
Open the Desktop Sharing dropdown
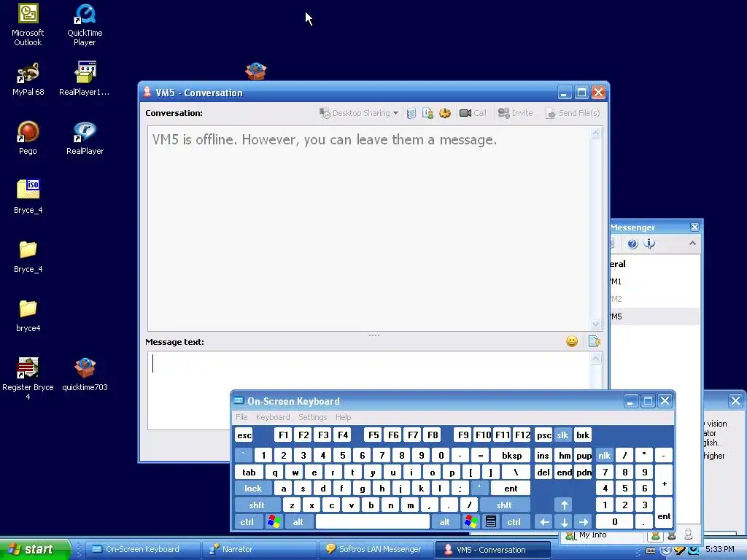(x=359, y=113)
